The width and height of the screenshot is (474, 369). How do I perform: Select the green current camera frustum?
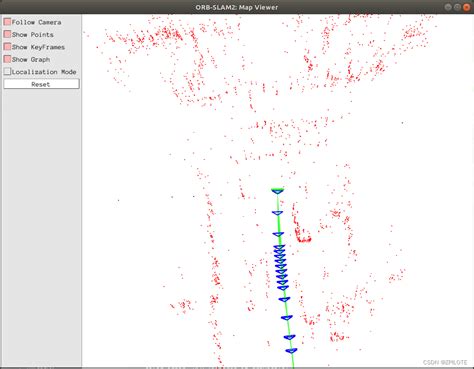(x=277, y=191)
